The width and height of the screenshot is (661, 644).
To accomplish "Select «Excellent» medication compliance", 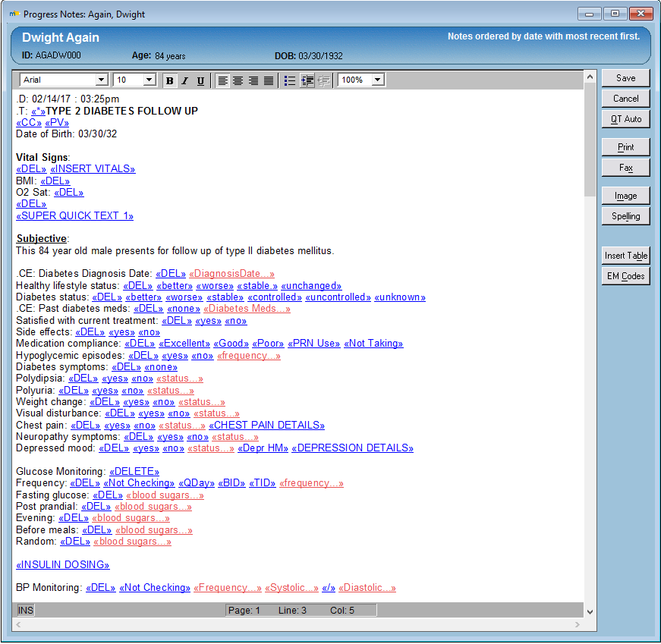I will point(184,344).
